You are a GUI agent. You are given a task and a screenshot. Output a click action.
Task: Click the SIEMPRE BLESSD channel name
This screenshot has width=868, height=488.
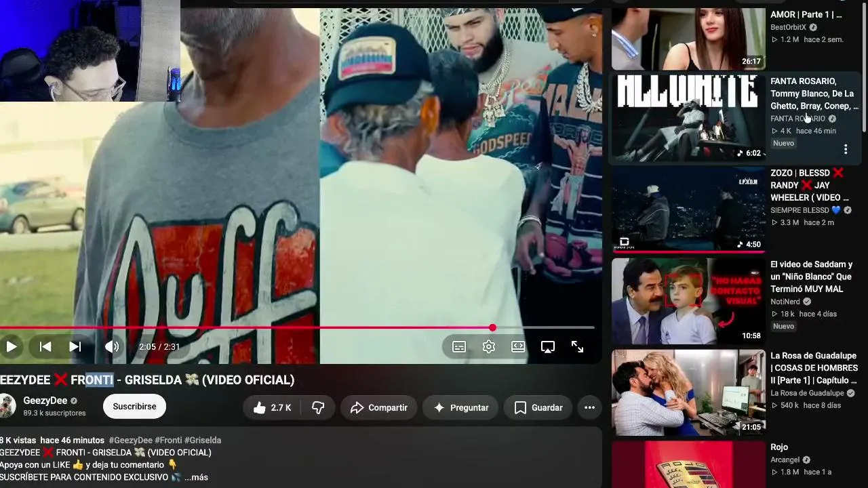[x=806, y=210]
